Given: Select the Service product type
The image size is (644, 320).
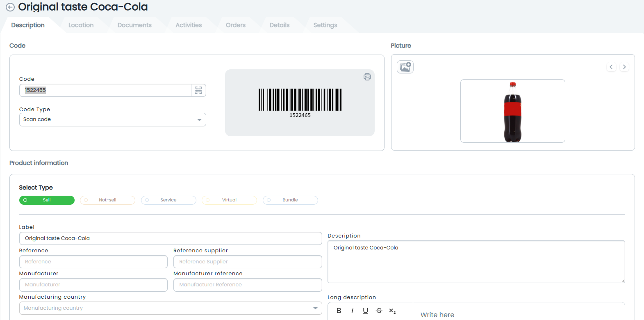Looking at the screenshot, I should (x=168, y=200).
